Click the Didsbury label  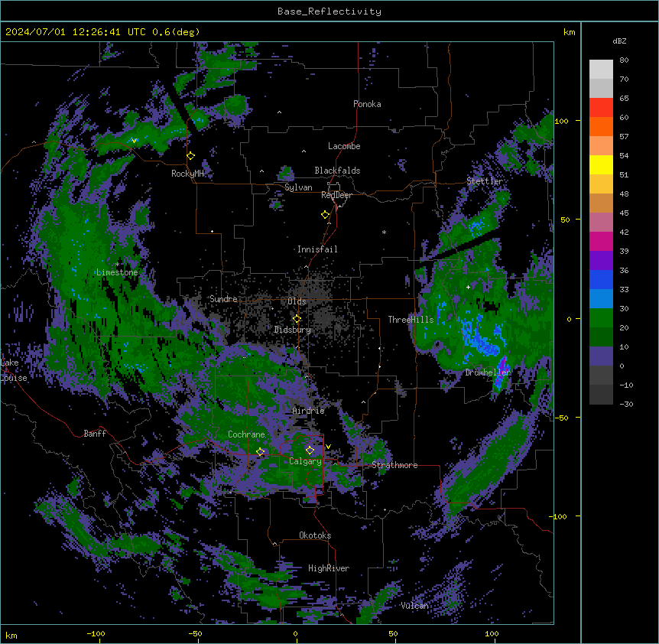coord(293,330)
